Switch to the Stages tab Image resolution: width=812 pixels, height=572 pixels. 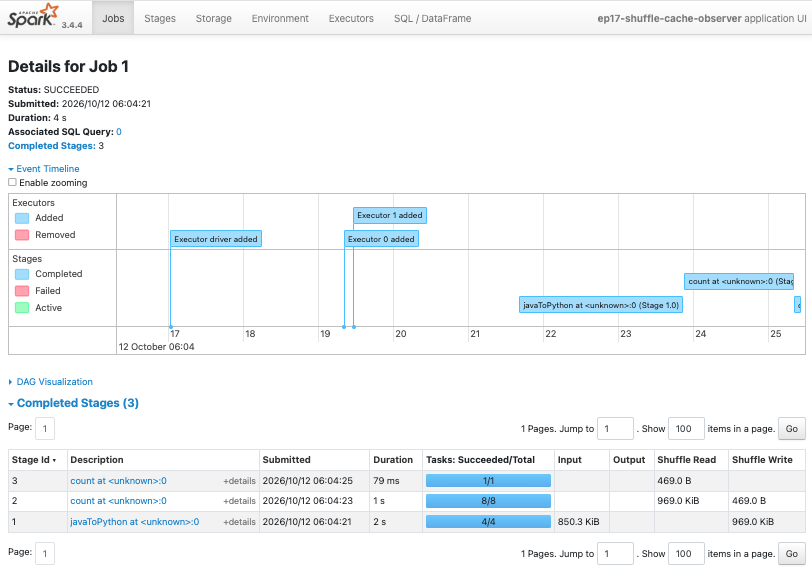160,18
